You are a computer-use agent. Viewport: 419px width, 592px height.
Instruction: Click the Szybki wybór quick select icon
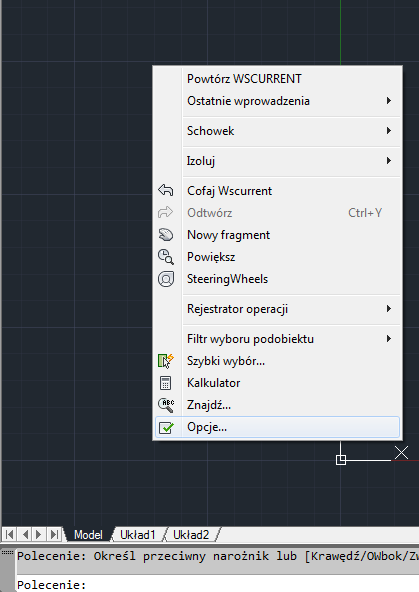(166, 361)
